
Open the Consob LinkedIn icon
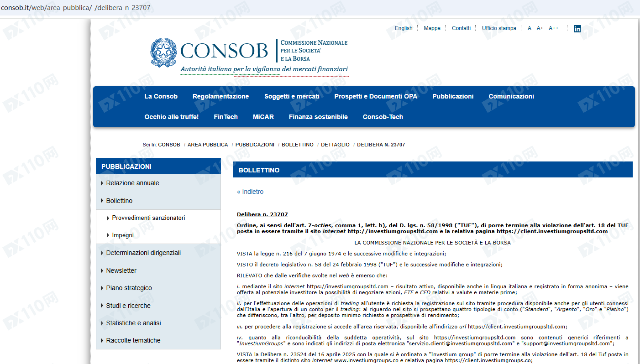pyautogui.click(x=577, y=29)
